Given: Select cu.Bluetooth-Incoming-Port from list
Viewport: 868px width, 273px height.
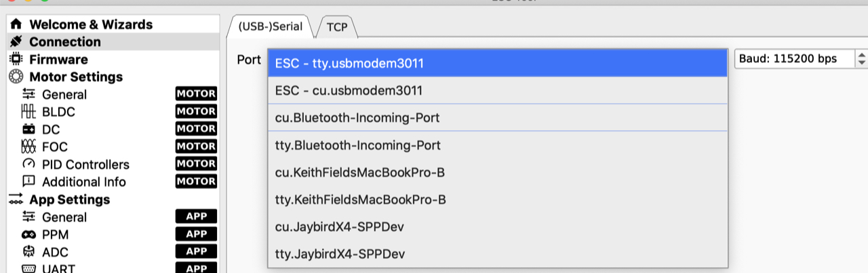Looking at the screenshot, I should (357, 118).
